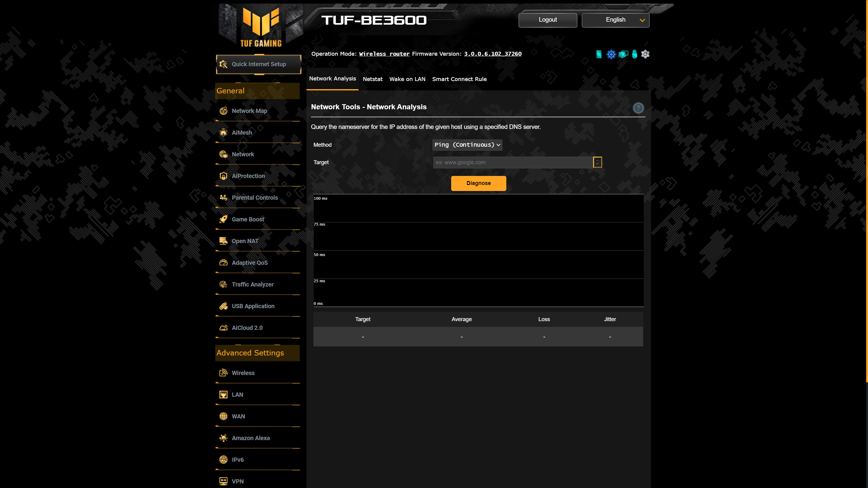Open the Method dropdown menu
Image resolution: width=868 pixels, height=488 pixels.
(467, 145)
